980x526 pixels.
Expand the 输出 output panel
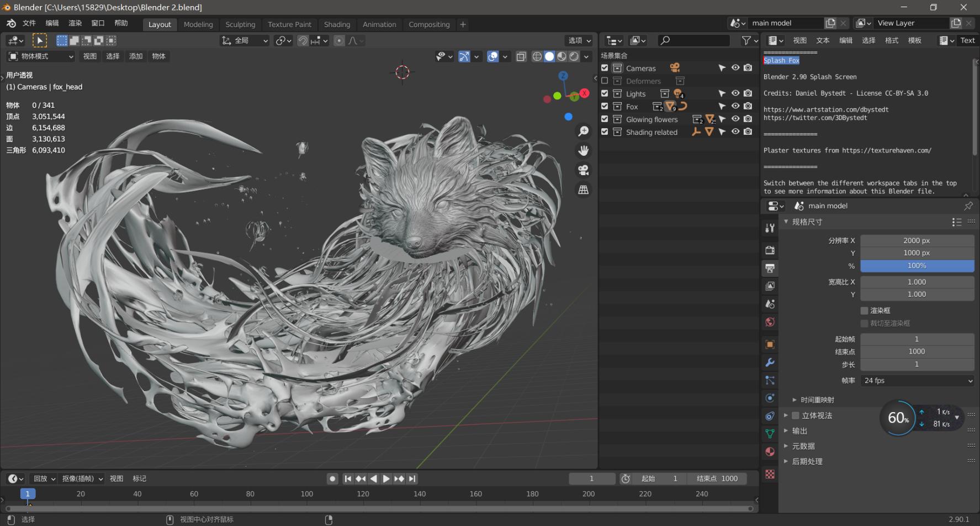pyautogui.click(x=799, y=431)
